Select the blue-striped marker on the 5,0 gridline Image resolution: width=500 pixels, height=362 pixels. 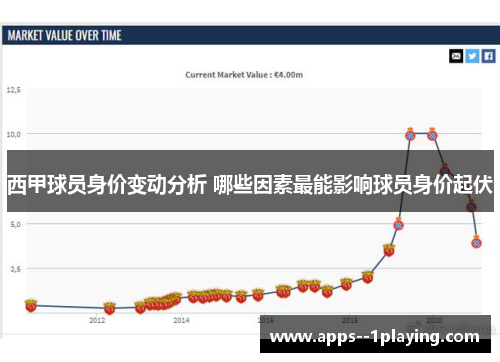[x=399, y=224]
